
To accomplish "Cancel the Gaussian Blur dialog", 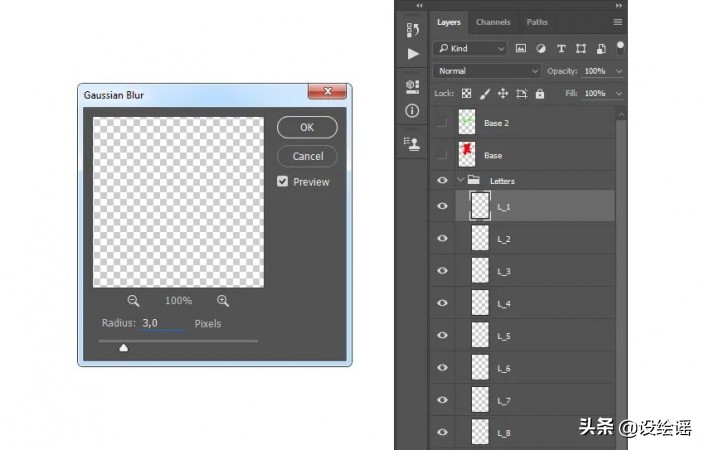I will click(x=307, y=156).
